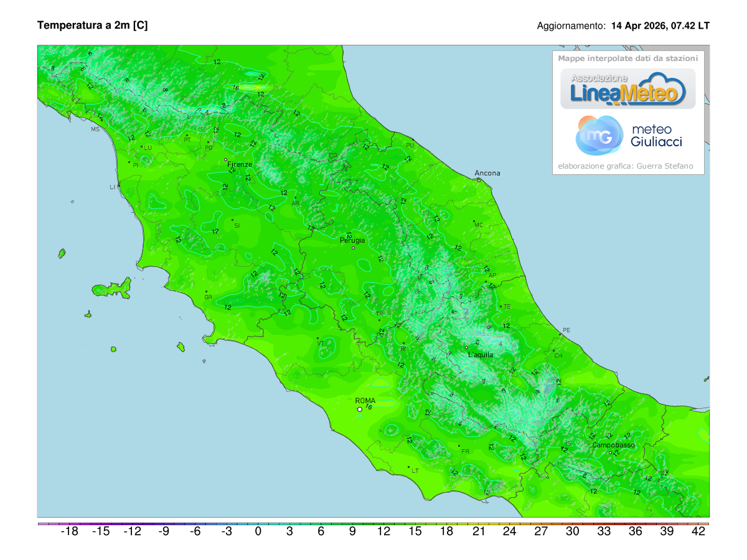Click the Guerra Stefano credit text
Viewport: 747px width, 560px height.
pyautogui.click(x=626, y=166)
